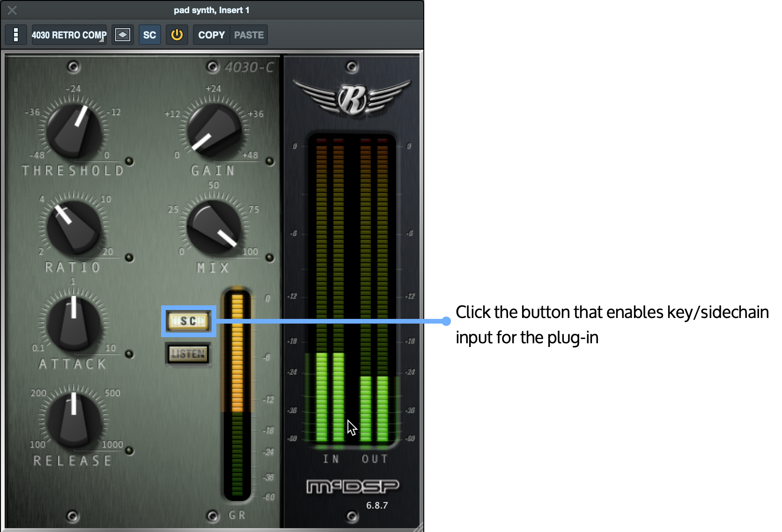Screen dimensions: 782x532
Task: Click the small dot beside RATIO label
Action: point(129,258)
